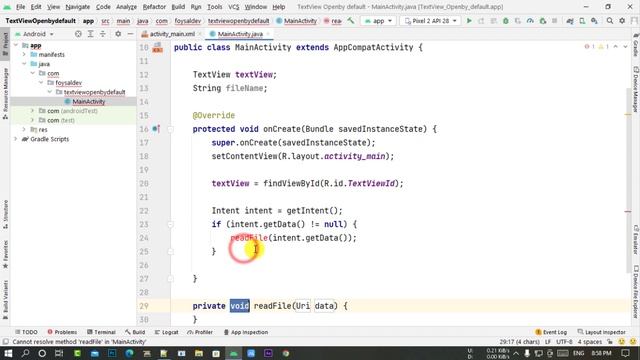
Task: Click the Android Studio taskbar icon
Action: pyautogui.click(x=234, y=353)
